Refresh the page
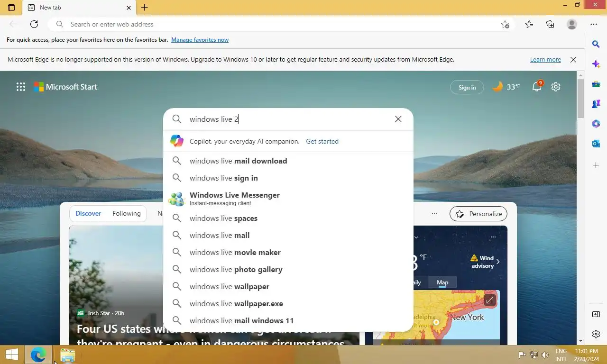Viewport: 607px width, 364px height. click(34, 24)
